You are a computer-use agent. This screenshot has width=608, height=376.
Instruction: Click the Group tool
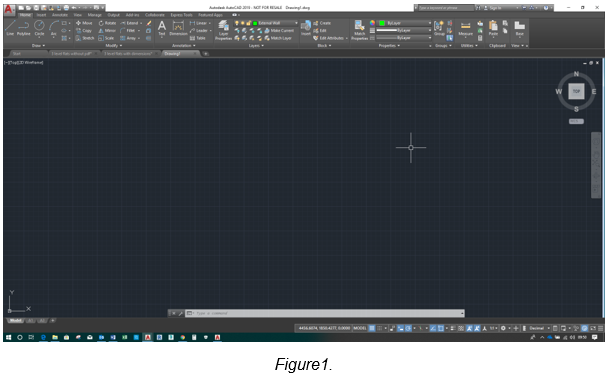pyautogui.click(x=439, y=28)
